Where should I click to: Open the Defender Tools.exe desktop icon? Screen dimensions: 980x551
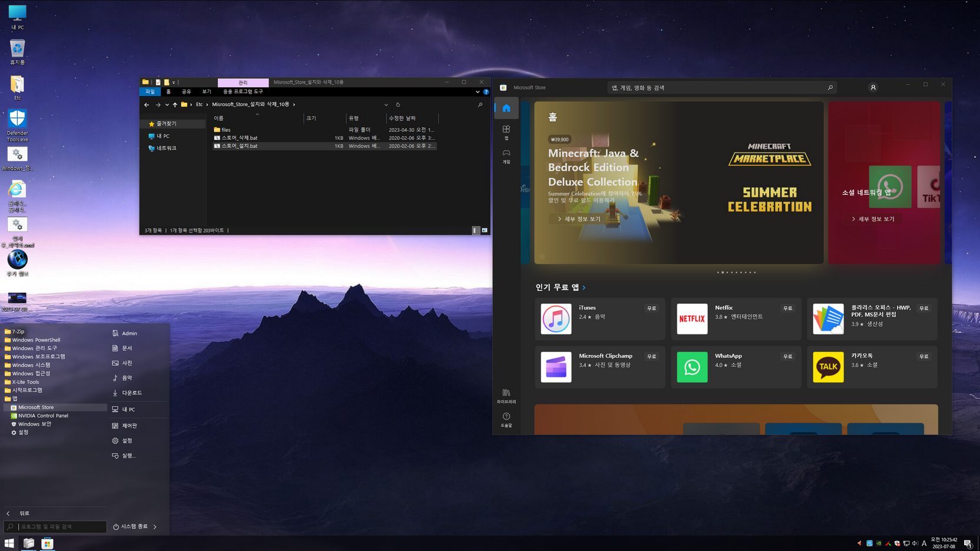tap(17, 125)
